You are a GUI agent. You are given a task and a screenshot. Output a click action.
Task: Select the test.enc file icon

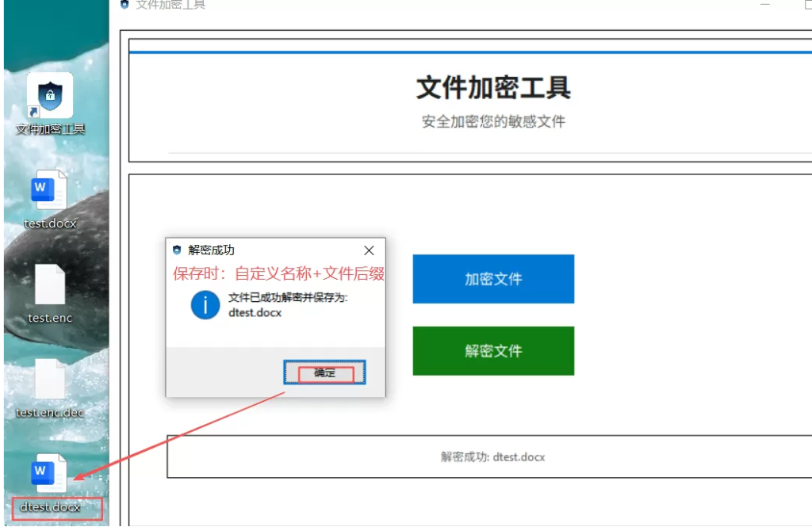coord(50,285)
